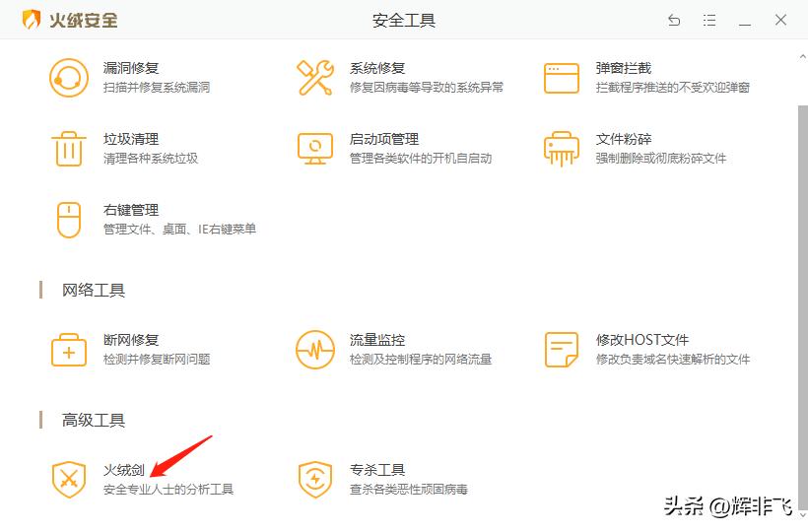This screenshot has height=532, width=808.
Task: Select the 垃圾清理 title
Action: pyautogui.click(x=131, y=139)
